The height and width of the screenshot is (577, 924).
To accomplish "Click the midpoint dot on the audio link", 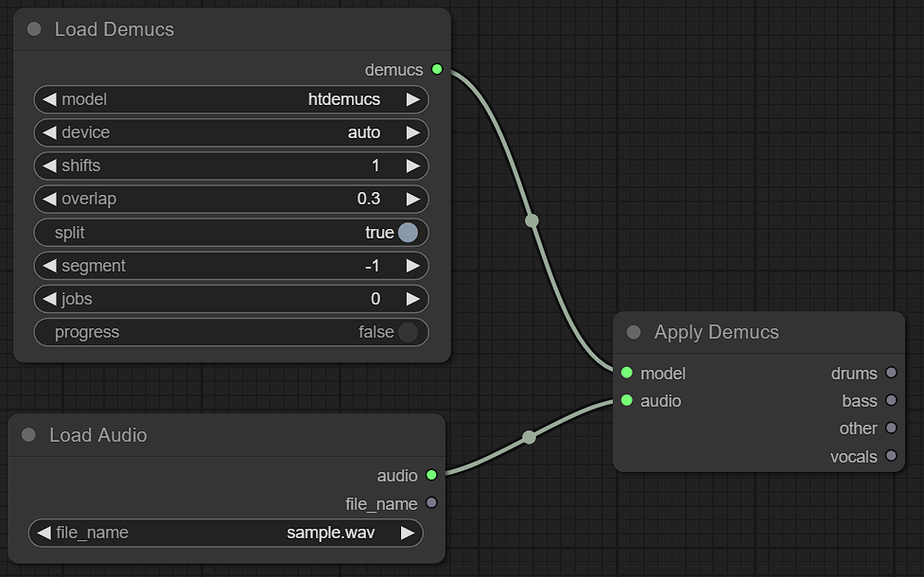I will click(x=529, y=437).
